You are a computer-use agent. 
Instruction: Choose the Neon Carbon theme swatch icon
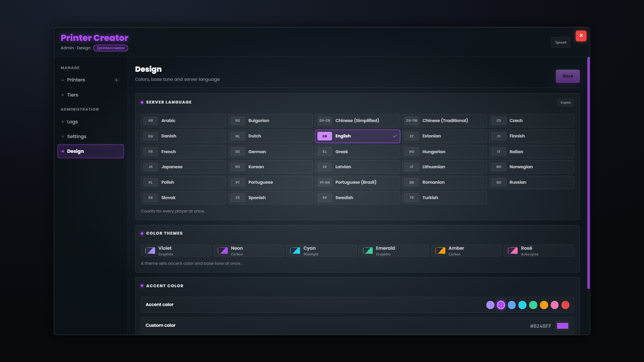click(x=223, y=251)
